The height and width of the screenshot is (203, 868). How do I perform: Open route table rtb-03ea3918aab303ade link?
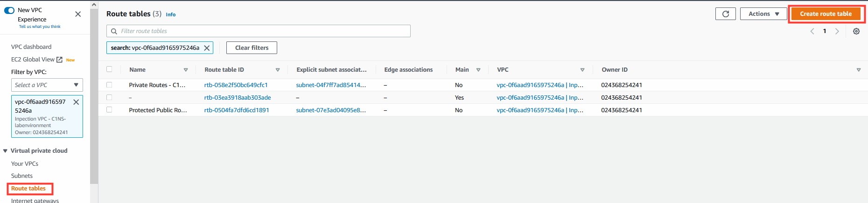[x=238, y=98]
